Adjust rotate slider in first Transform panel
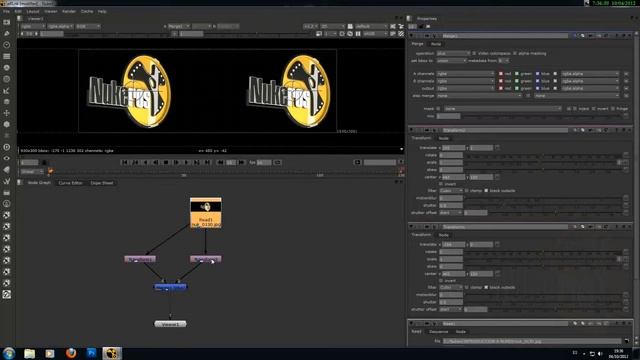The width and height of the screenshot is (640, 360). [543, 156]
